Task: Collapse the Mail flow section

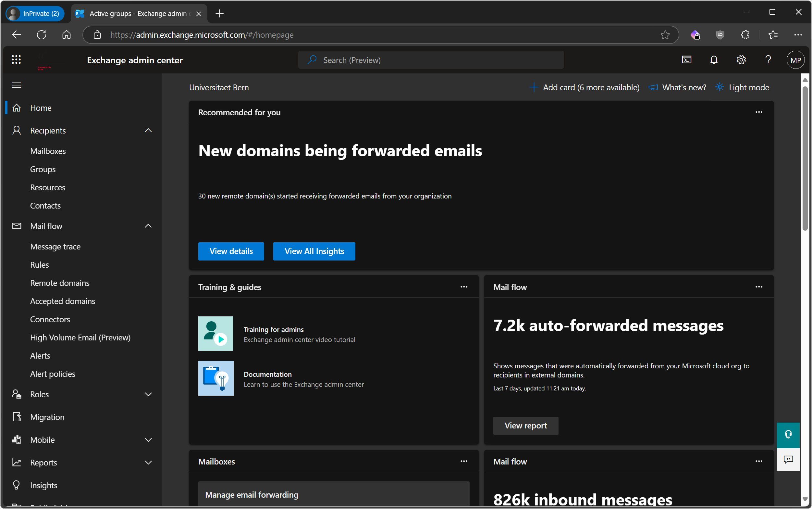Action: tap(148, 226)
